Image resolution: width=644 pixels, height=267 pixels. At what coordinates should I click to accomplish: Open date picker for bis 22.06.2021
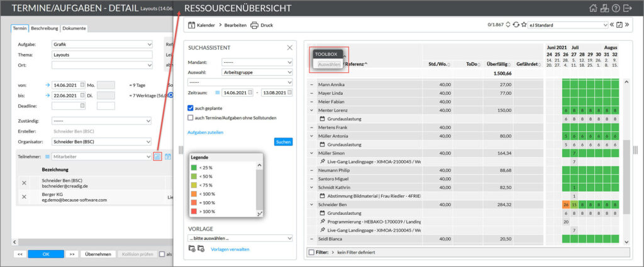(82, 95)
